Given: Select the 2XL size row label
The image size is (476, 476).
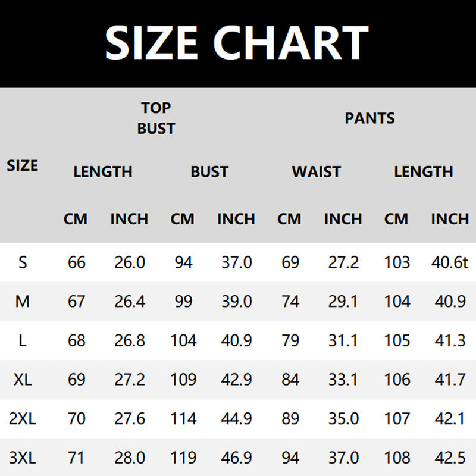Looking at the screenshot, I should click(x=23, y=419).
